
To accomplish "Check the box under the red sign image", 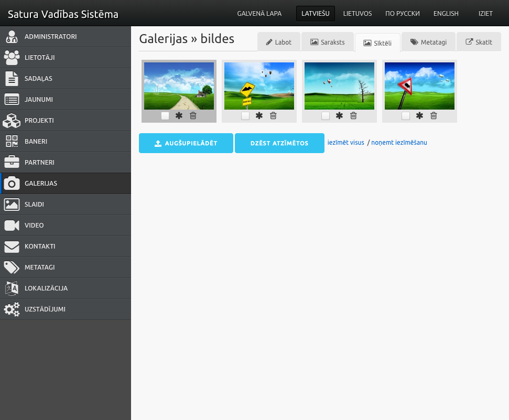I will [406, 116].
